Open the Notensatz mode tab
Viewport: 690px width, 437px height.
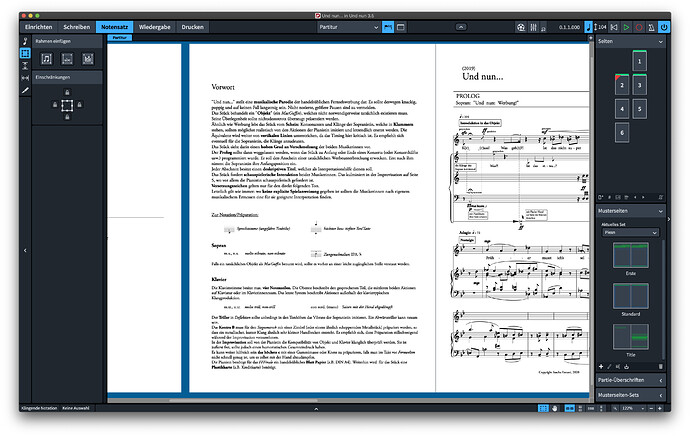coord(114,27)
